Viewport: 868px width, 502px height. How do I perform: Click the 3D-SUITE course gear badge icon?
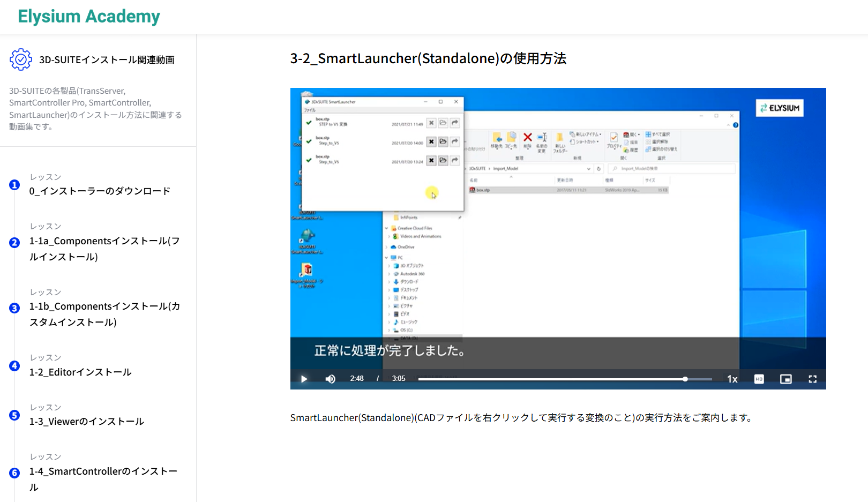click(x=21, y=59)
